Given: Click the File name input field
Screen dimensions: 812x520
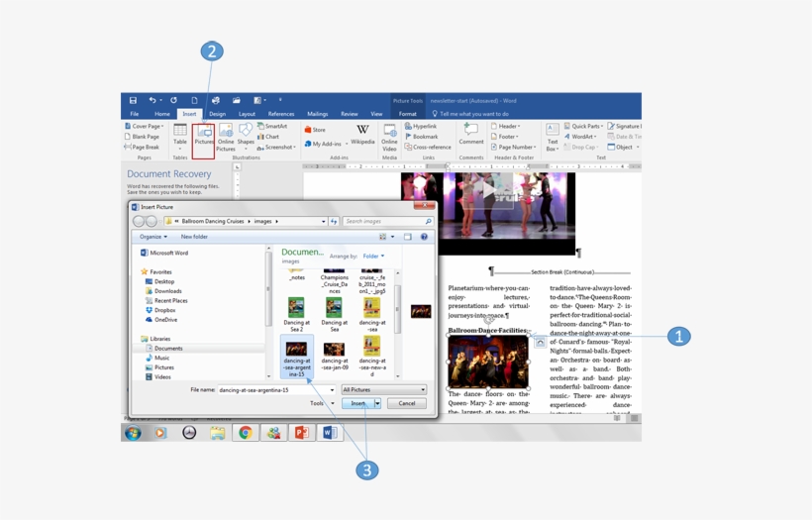Looking at the screenshot, I should [x=276, y=390].
